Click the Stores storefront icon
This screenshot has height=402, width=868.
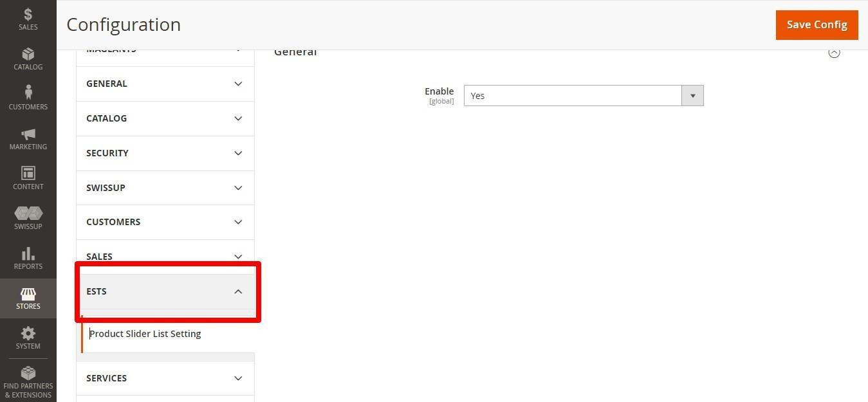pyautogui.click(x=28, y=298)
